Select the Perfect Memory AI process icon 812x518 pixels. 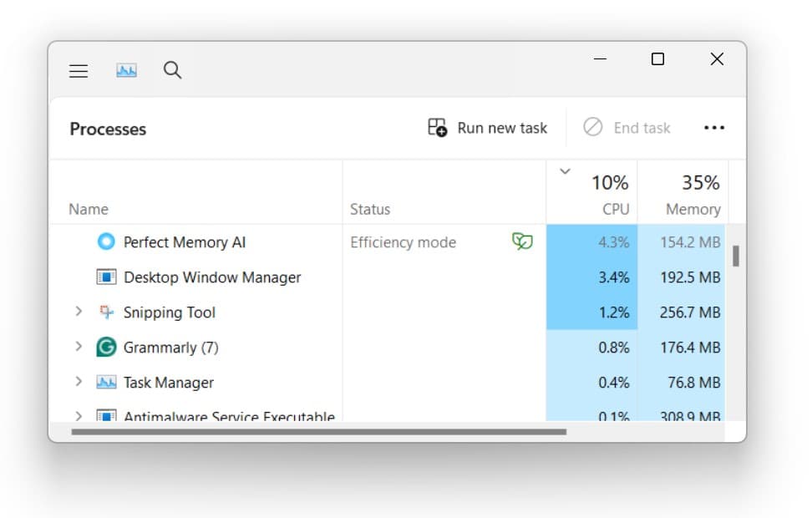coord(106,241)
